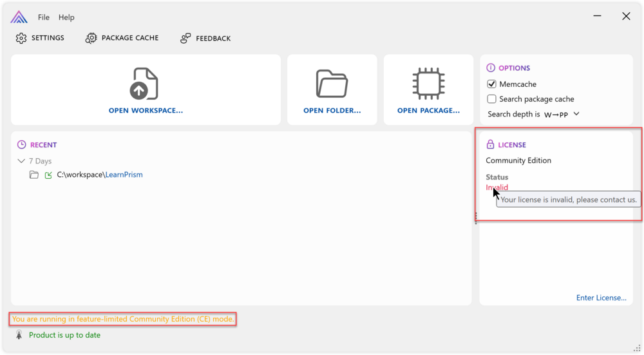Click the window resize grip

(637, 348)
